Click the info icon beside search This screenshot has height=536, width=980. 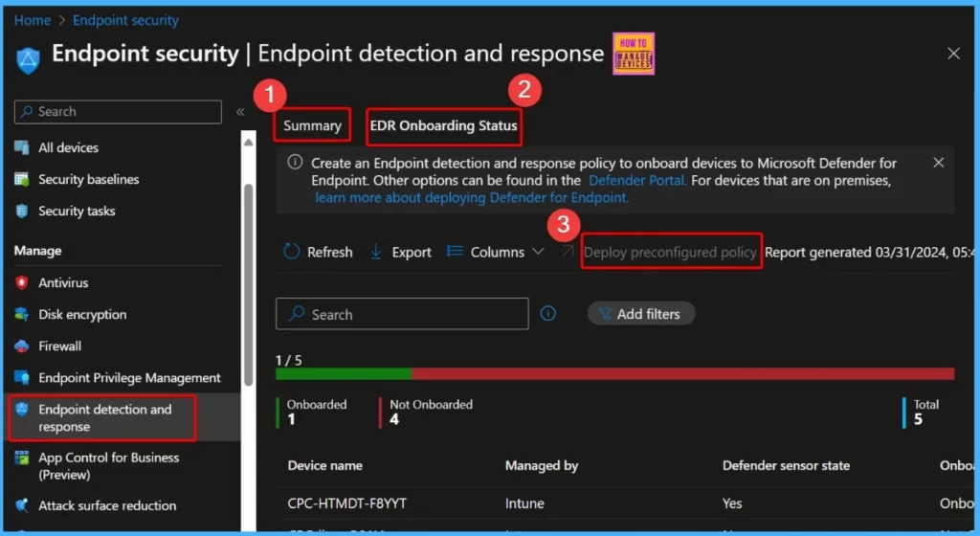548,314
